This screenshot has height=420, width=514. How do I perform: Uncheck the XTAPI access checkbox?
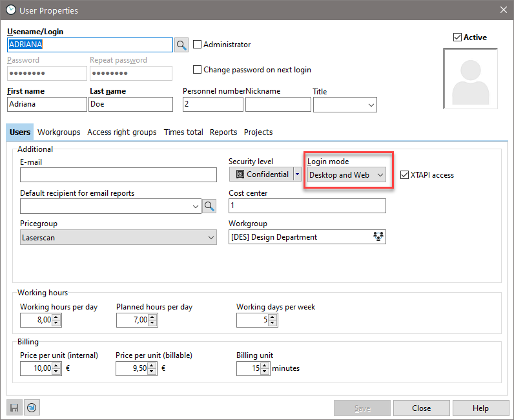pyautogui.click(x=405, y=174)
